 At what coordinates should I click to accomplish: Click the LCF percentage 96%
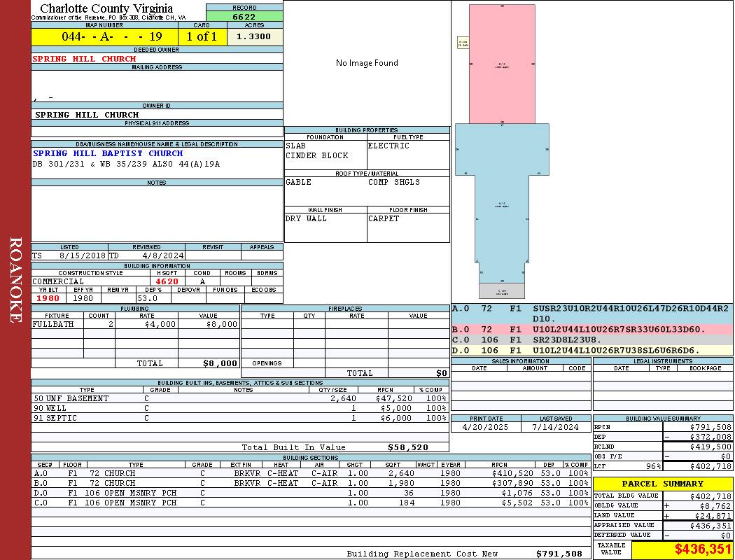click(653, 467)
